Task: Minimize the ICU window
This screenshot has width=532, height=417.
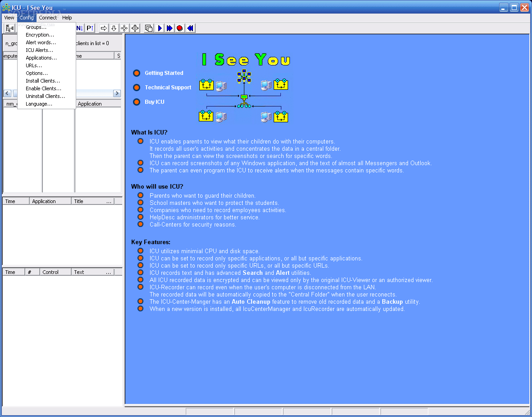Action: 504,7
